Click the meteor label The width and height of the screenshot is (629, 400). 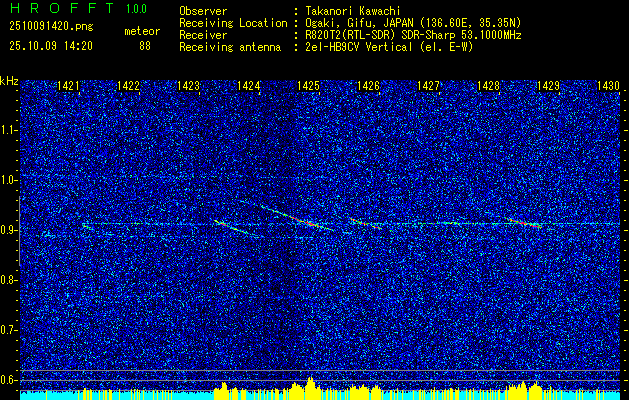coord(142,31)
